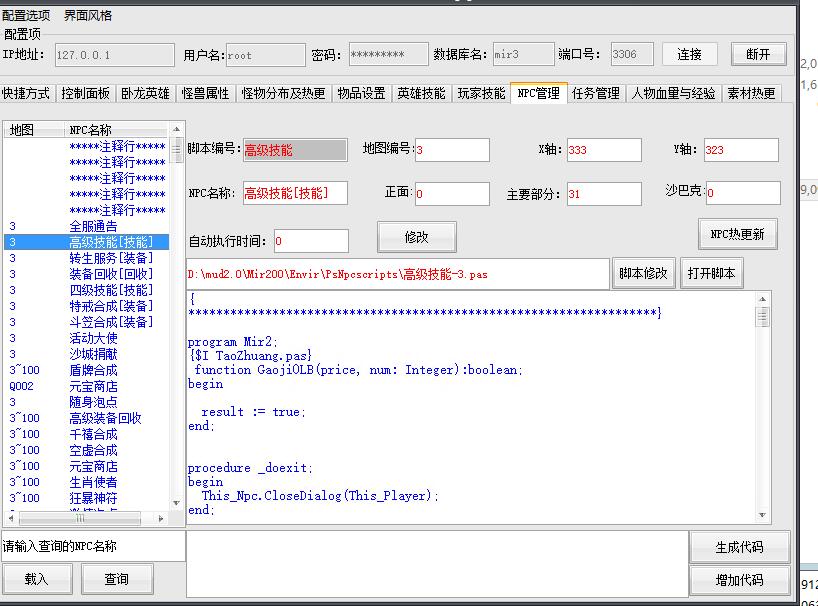The width and height of the screenshot is (818, 606).
Task: Click the 查询 search button
Action: (117, 579)
